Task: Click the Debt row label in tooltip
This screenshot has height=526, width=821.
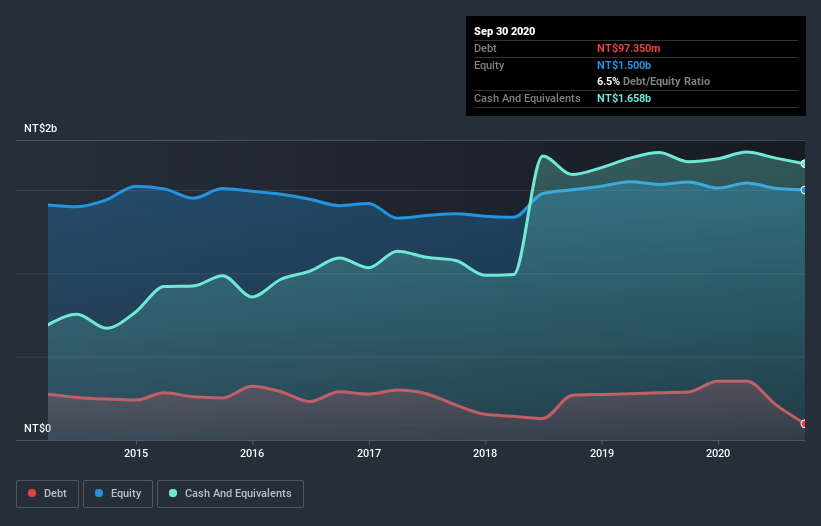Action: tap(485, 48)
